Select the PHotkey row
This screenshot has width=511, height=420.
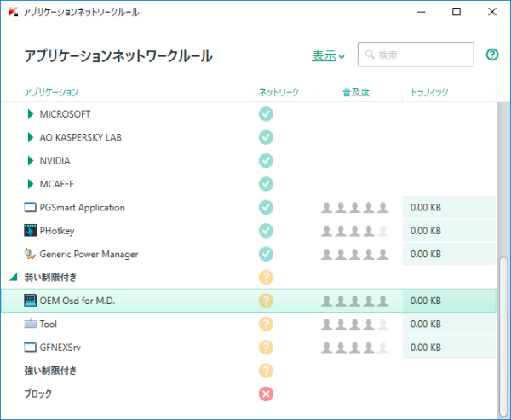coord(249,231)
